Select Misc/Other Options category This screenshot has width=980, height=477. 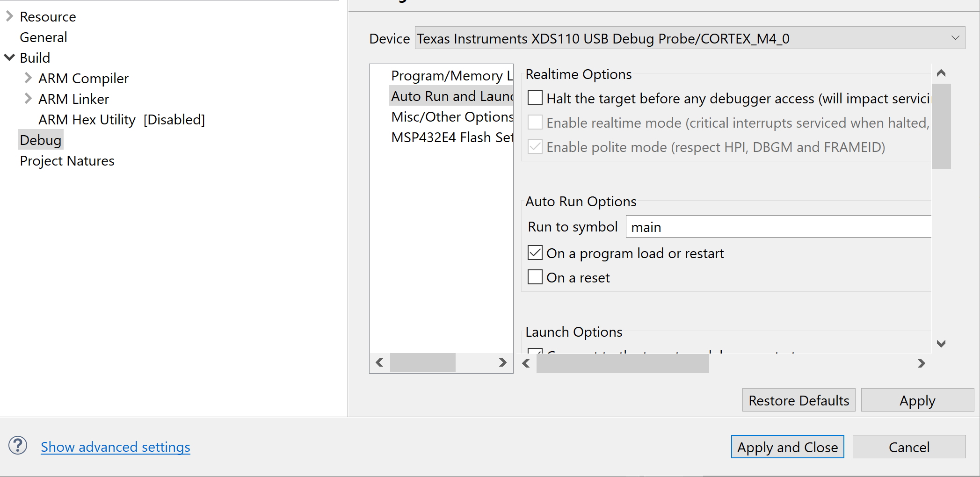pyautogui.click(x=451, y=116)
